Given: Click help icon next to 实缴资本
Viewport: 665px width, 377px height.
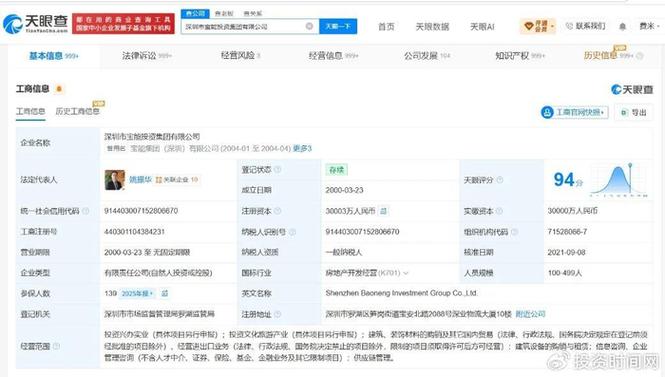Looking at the screenshot, I should click(x=499, y=211).
